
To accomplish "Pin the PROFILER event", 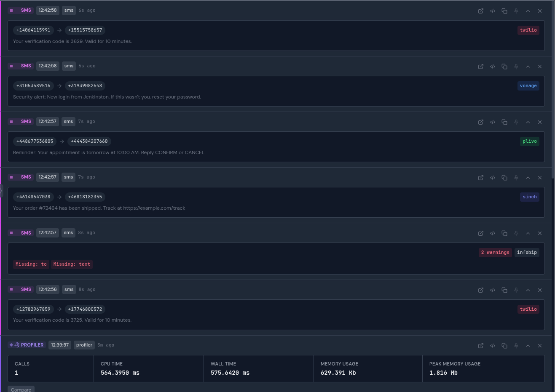I will pyautogui.click(x=516, y=345).
